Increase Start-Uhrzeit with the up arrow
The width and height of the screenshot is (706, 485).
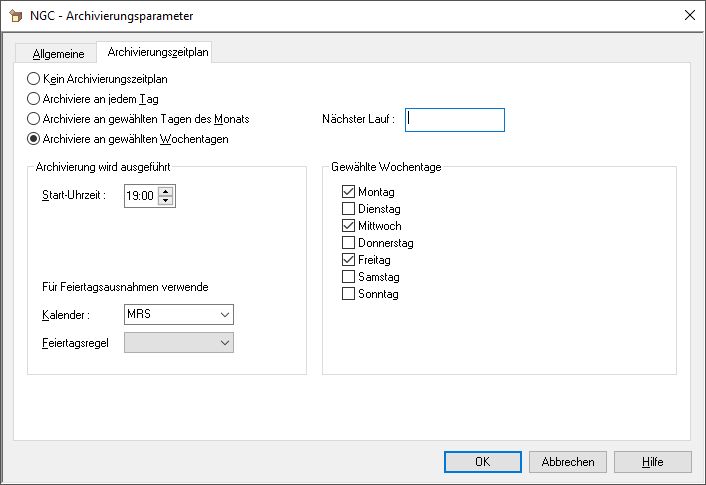[166, 191]
